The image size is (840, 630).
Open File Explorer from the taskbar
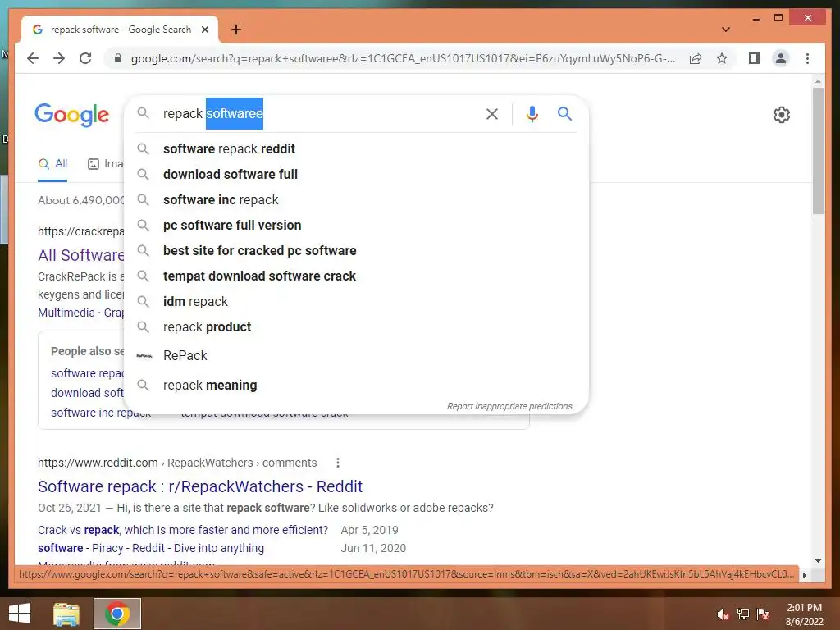pos(66,614)
